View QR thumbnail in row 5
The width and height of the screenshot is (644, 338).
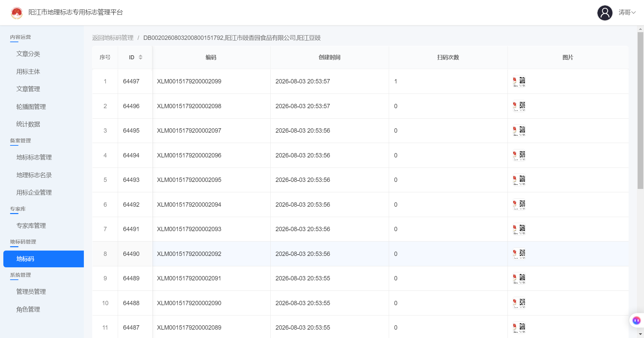(519, 180)
